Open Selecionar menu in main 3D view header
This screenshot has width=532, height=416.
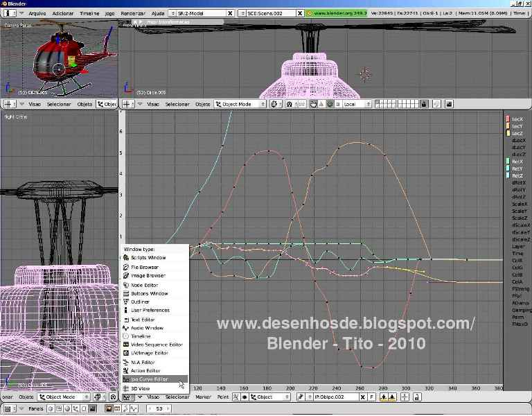click(x=177, y=104)
